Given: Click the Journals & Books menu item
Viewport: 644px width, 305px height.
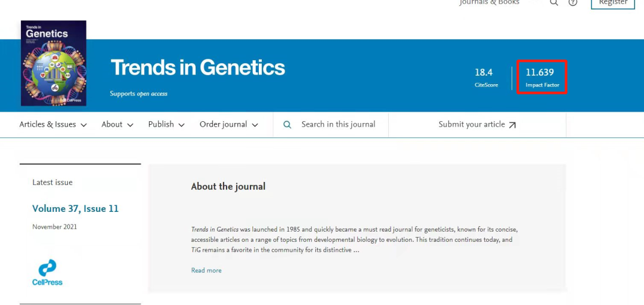Looking at the screenshot, I should pyautogui.click(x=489, y=2).
